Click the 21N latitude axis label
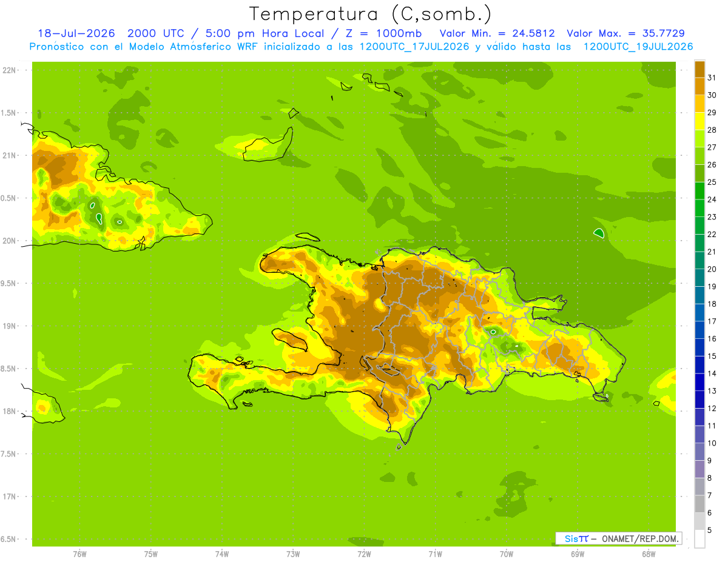Screen dimensions: 728x562 pyautogui.click(x=10, y=155)
